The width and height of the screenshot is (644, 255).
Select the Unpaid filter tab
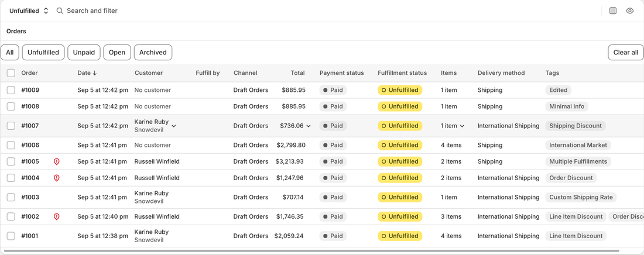point(84,53)
